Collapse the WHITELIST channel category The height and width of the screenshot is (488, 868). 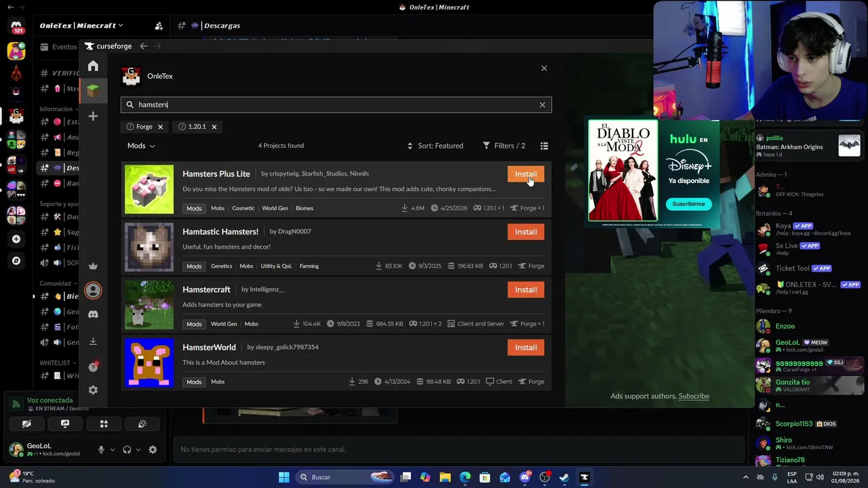[57, 363]
